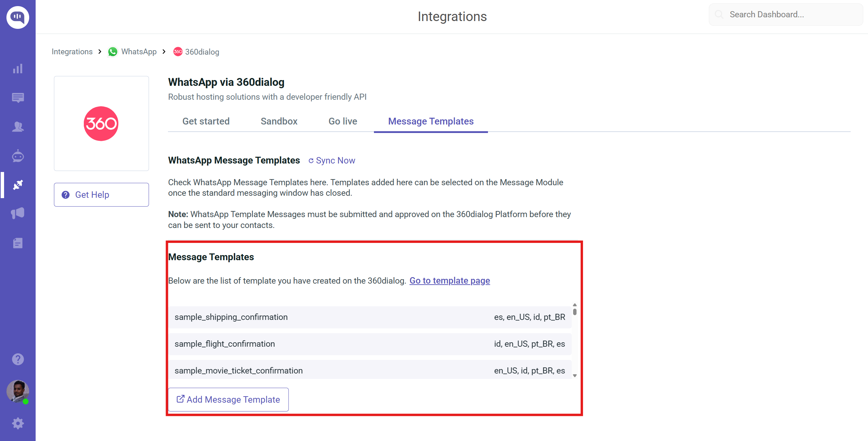Click the question mark in Get Help
Image resolution: width=868 pixels, height=441 pixels.
[x=65, y=195]
